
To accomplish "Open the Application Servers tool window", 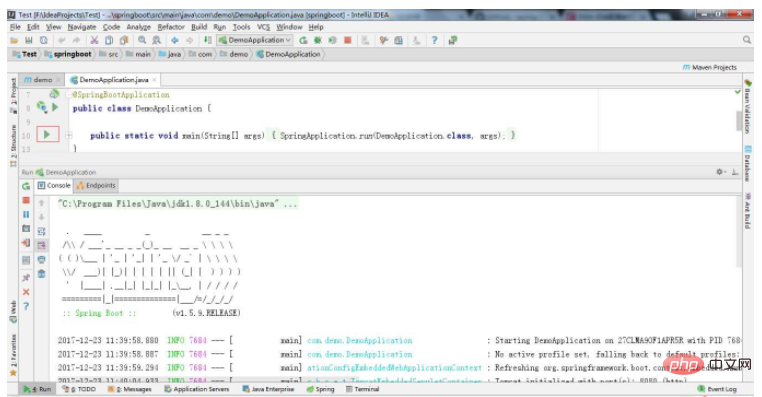I will pyautogui.click(x=197, y=389).
